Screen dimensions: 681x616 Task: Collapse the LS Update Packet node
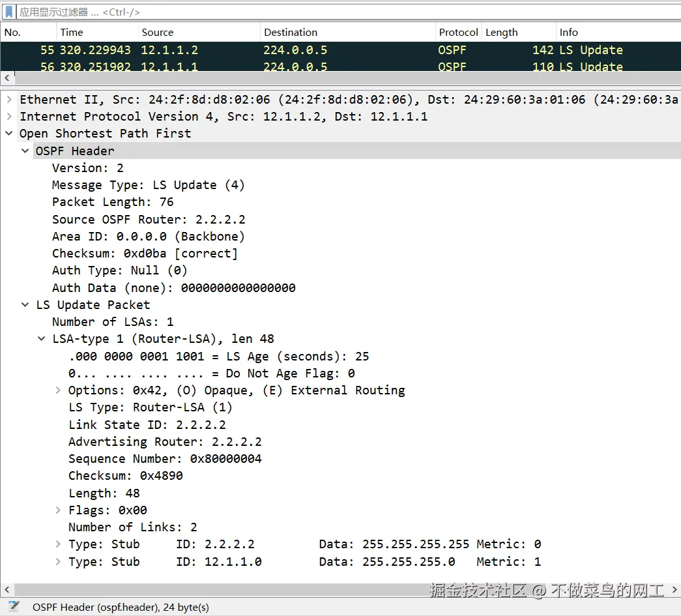(25, 304)
